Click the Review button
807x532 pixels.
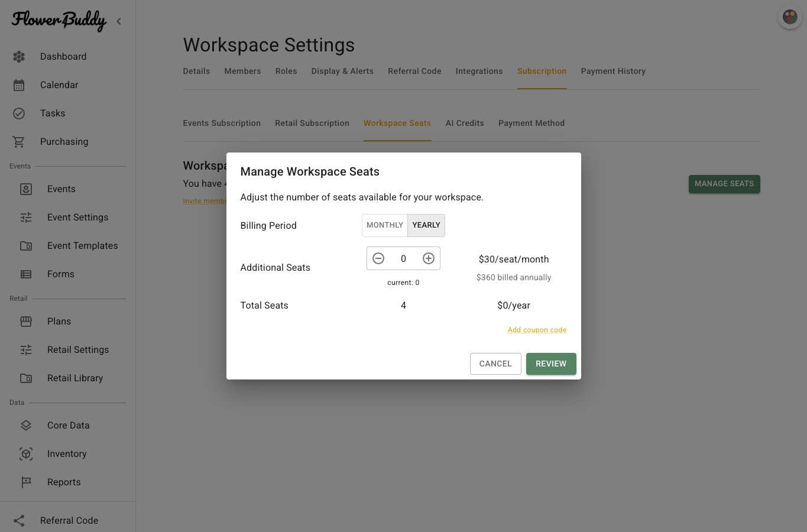[551, 364]
